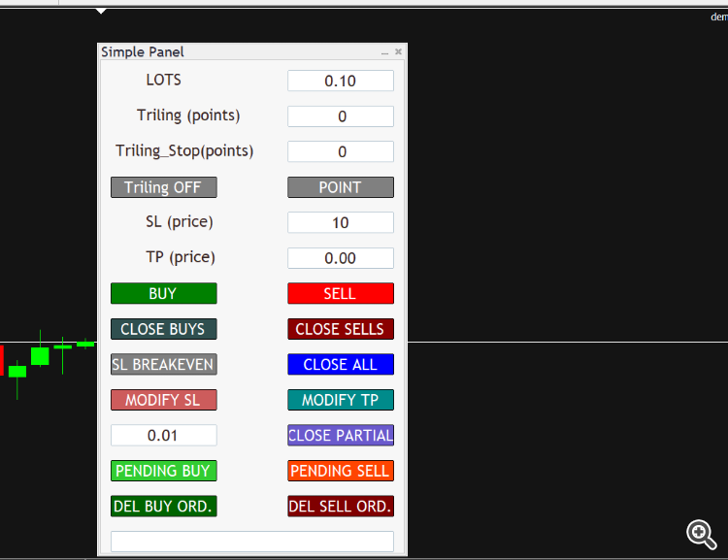Click the LOTS input field

[x=341, y=81]
